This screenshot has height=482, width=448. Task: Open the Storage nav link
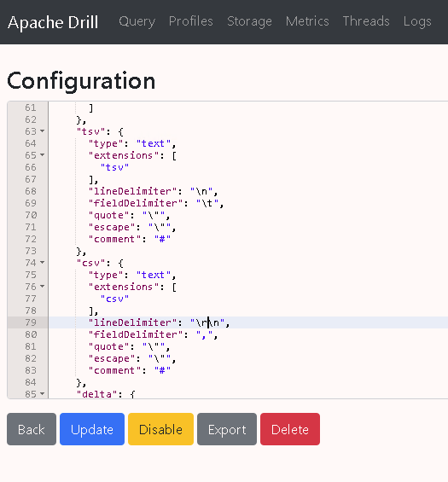(249, 21)
